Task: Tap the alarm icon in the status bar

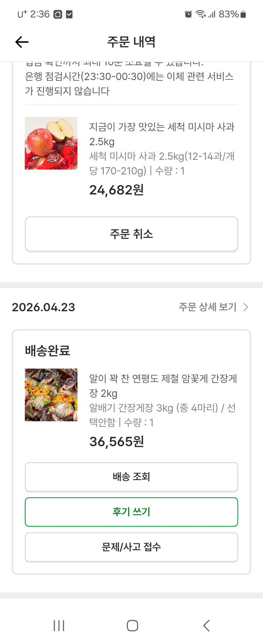Action: click(x=188, y=14)
